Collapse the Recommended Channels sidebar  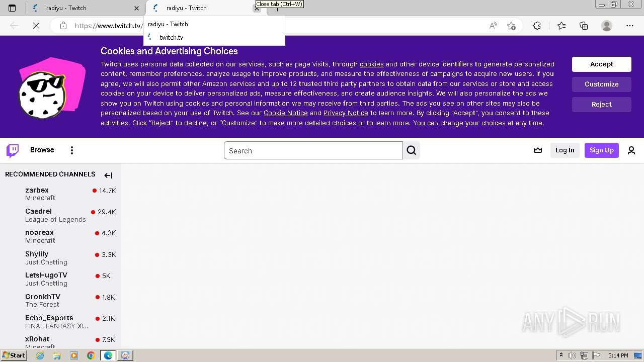[x=108, y=175]
